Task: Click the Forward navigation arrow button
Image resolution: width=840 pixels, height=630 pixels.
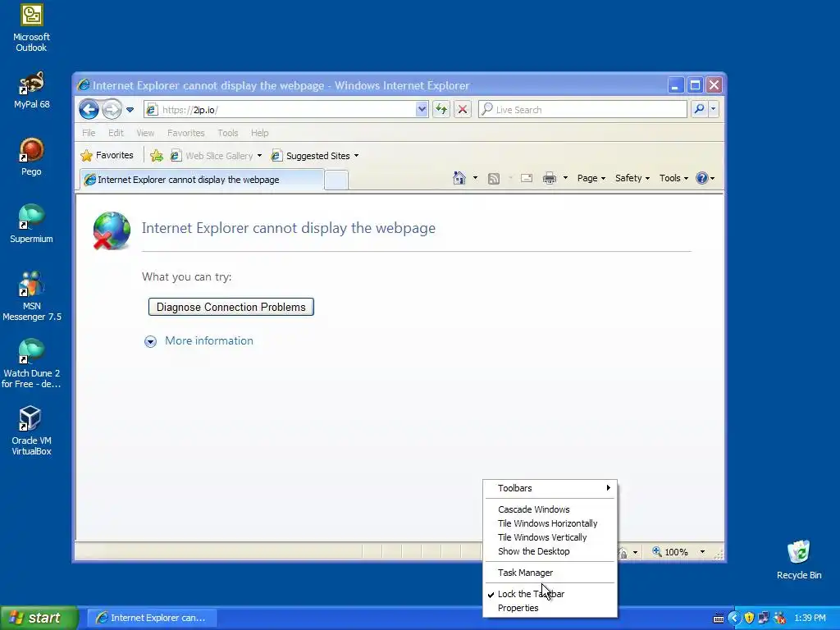Action: (x=112, y=110)
